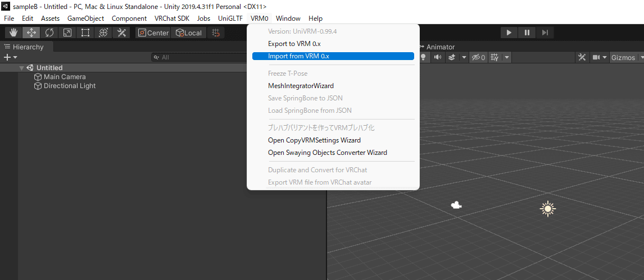The height and width of the screenshot is (280, 644).
Task: Open scene effects dropdown arrow
Action: (x=464, y=57)
